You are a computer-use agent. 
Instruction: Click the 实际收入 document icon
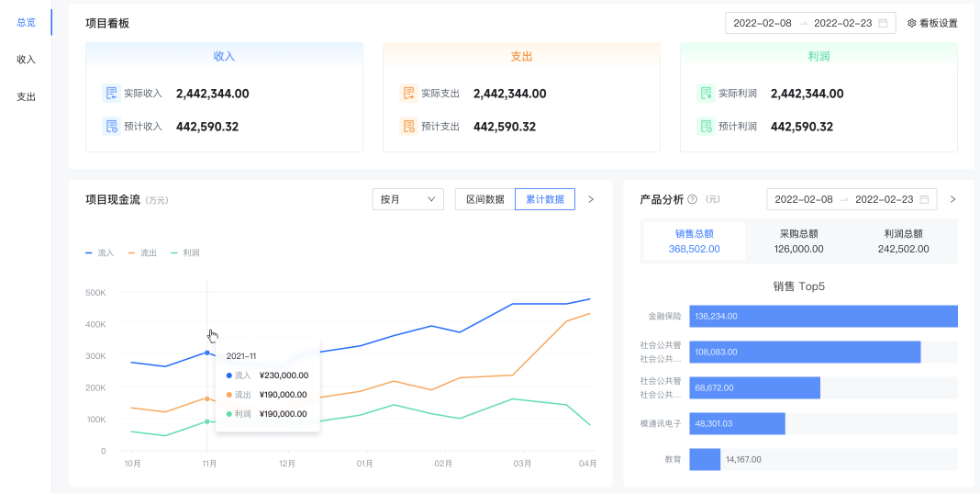tap(111, 94)
